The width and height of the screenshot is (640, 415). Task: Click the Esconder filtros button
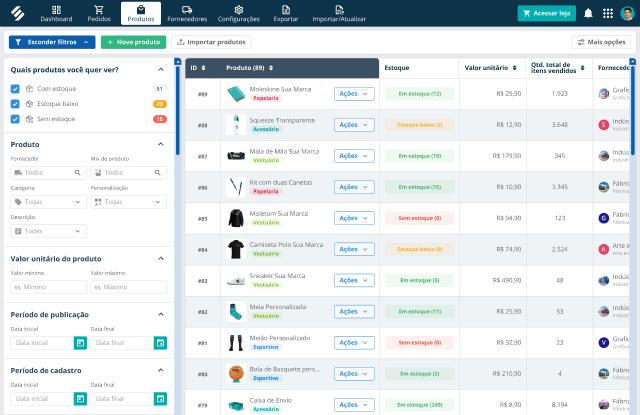[52, 42]
